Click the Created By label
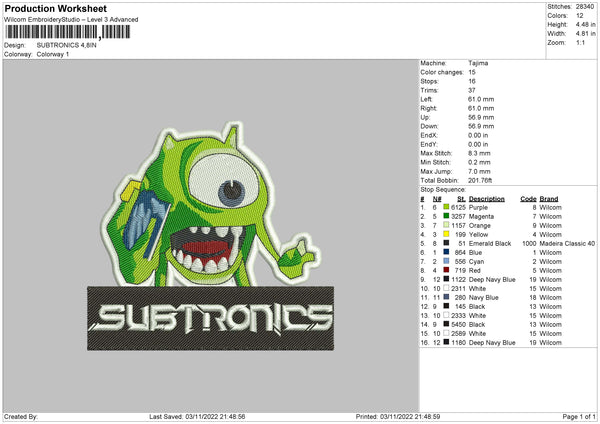600x424 pixels. (x=21, y=416)
